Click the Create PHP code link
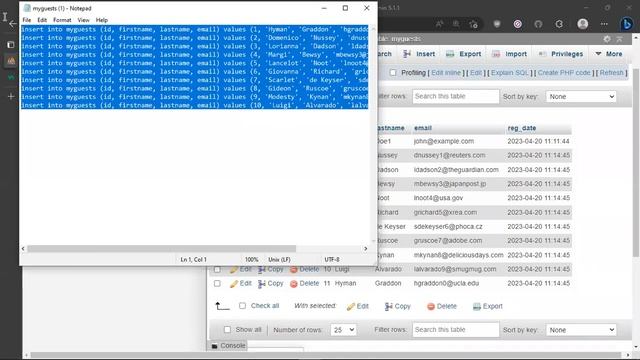The width and height of the screenshot is (640, 360). (564, 73)
